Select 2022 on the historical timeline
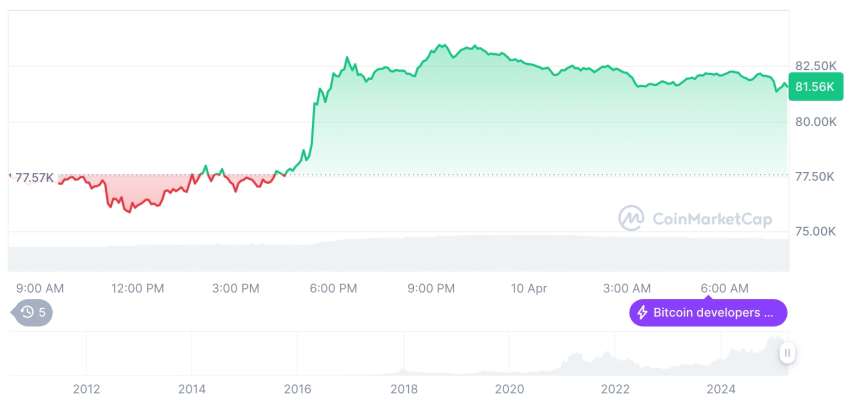 615,388
